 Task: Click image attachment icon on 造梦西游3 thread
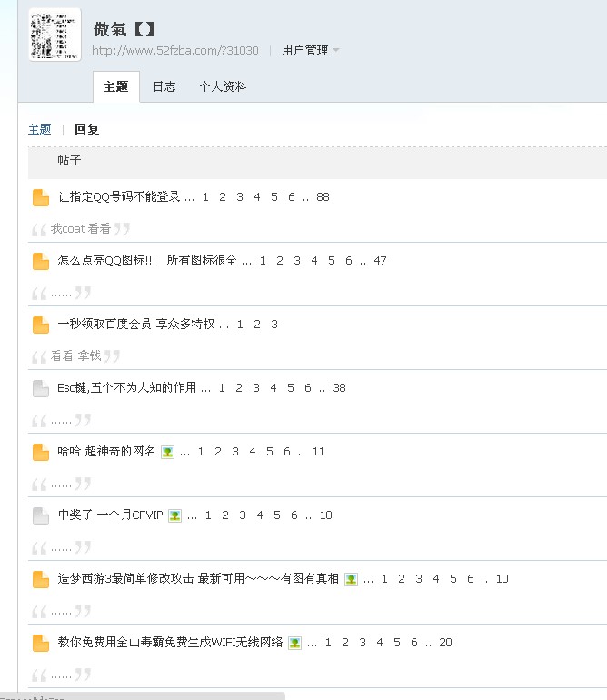[x=352, y=579]
